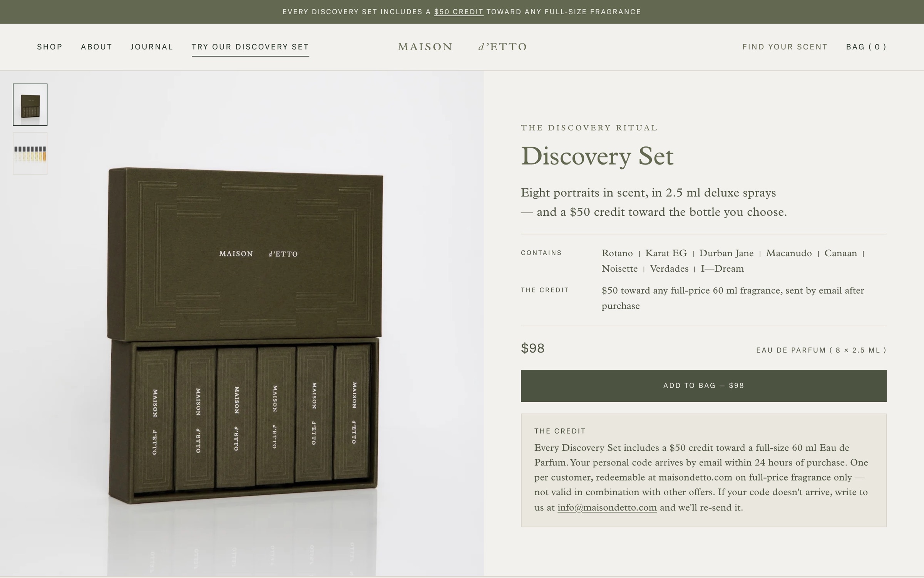Click fragrance name Durban Jane

click(x=726, y=253)
